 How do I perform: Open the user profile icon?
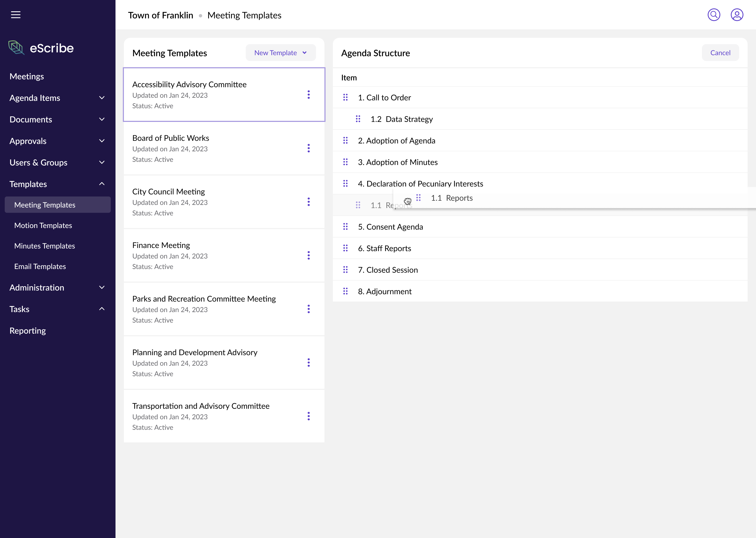point(737,15)
